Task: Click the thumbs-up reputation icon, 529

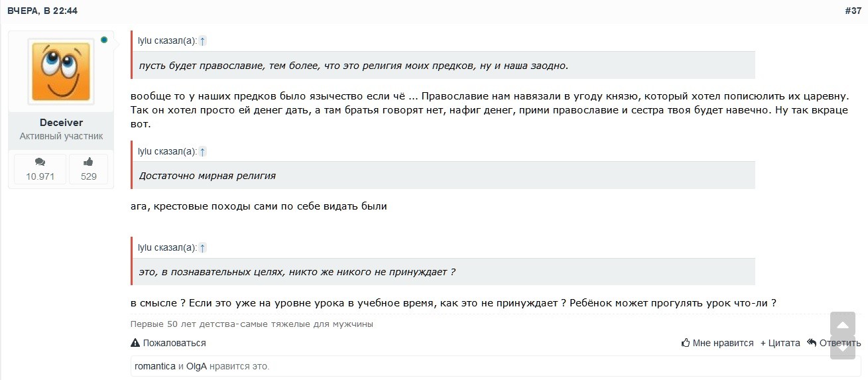Action: tap(88, 162)
